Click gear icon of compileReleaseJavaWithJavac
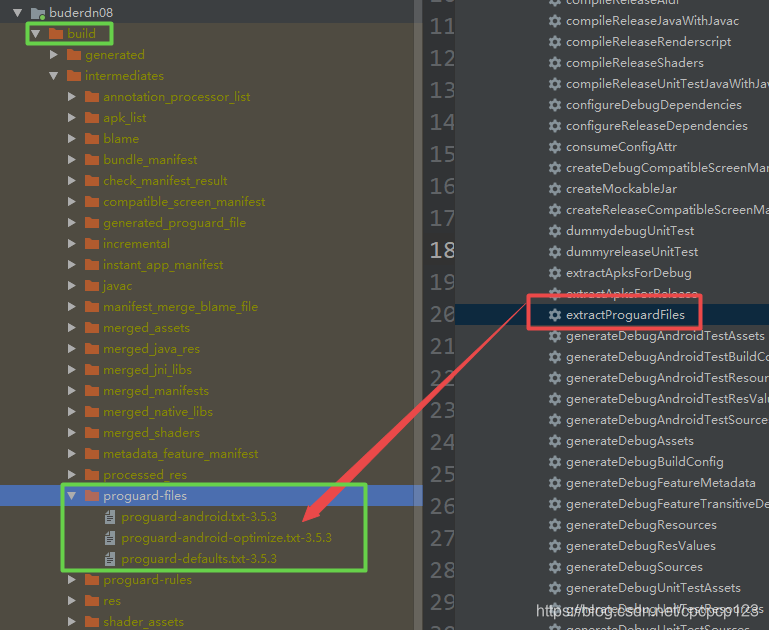Viewport: 769px width, 630px height. point(555,21)
